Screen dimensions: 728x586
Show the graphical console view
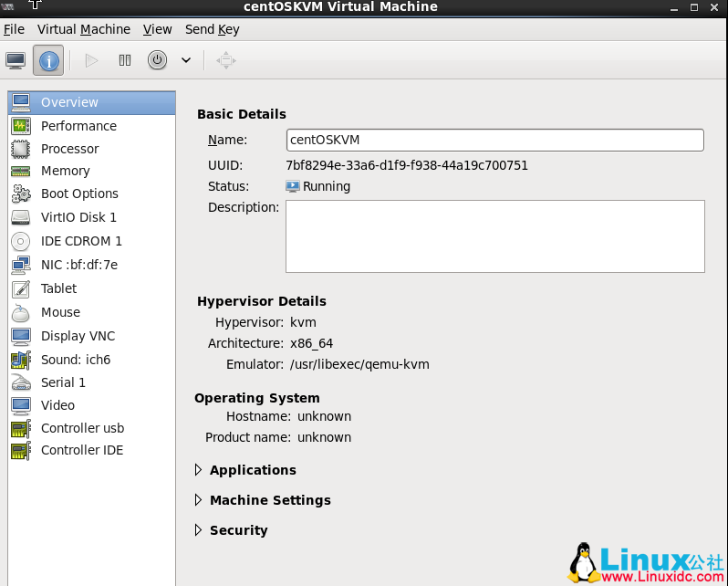pyautogui.click(x=16, y=60)
